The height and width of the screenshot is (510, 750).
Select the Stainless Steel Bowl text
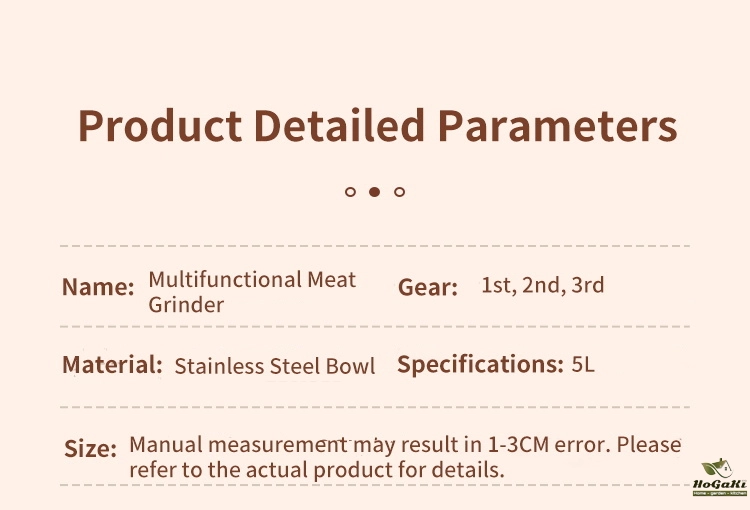[275, 366]
